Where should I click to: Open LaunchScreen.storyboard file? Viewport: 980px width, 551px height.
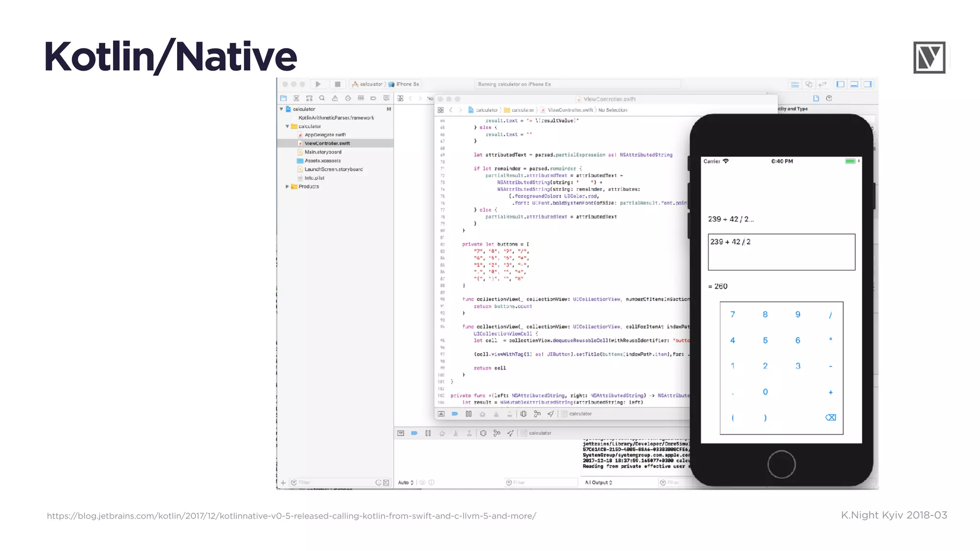click(330, 169)
